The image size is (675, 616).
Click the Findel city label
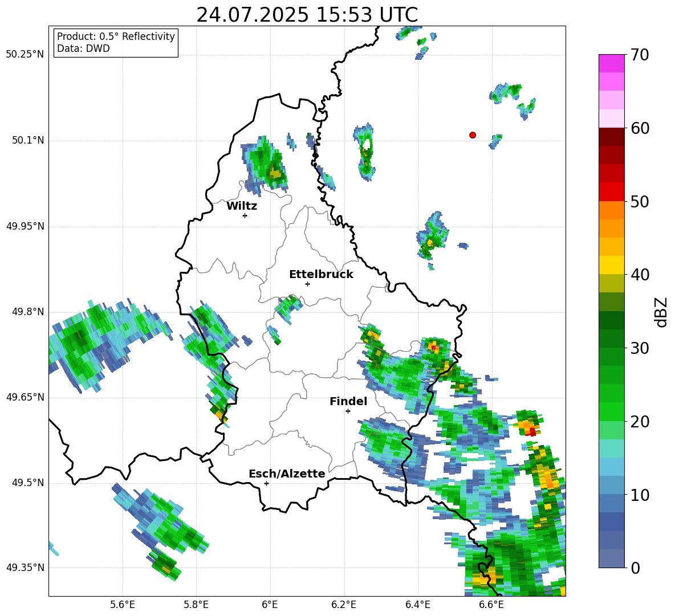[x=348, y=402]
